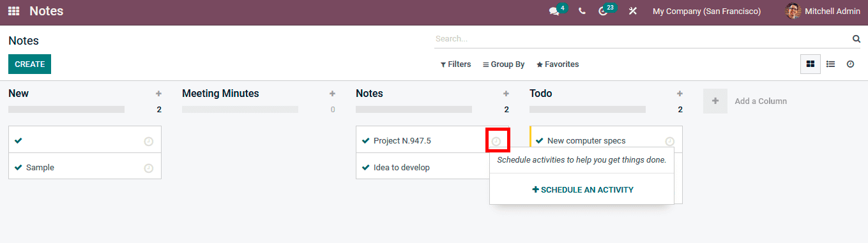
Task: Open the activities clock icon with badge 23
Action: [603, 11]
